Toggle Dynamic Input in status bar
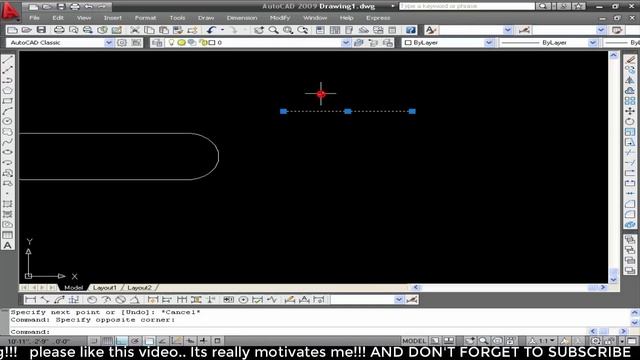 coord(190,341)
